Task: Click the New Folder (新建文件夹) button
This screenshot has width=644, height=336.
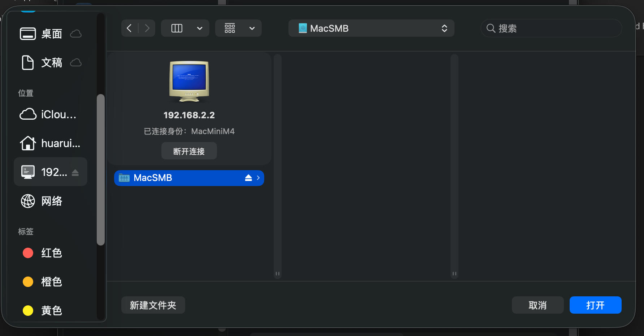Action: (153, 305)
